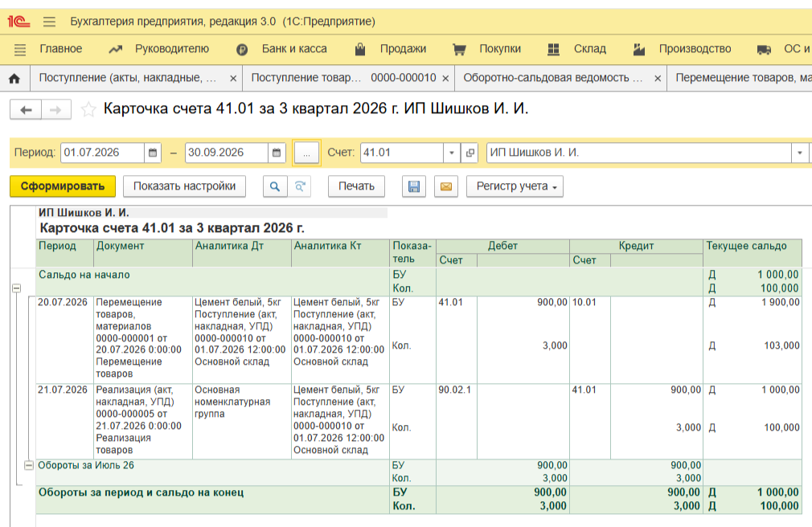Expand the Счет 41.01 dropdown arrow
This screenshot has width=812, height=527.
[x=452, y=153]
